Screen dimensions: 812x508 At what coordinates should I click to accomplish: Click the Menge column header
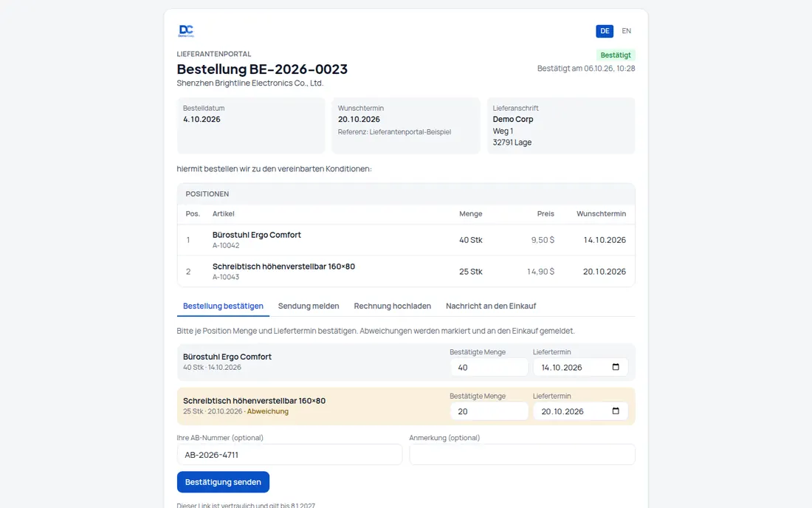[x=470, y=213]
